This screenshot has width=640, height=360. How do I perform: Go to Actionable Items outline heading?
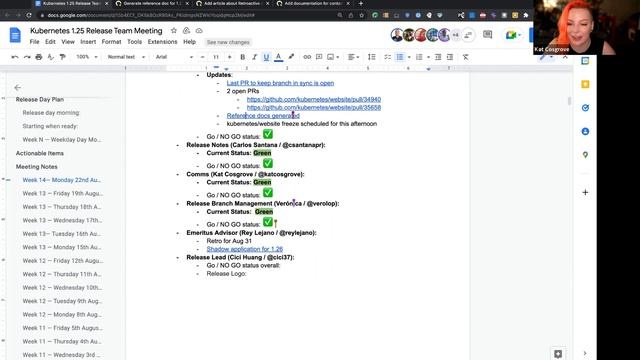pyautogui.click(x=40, y=153)
